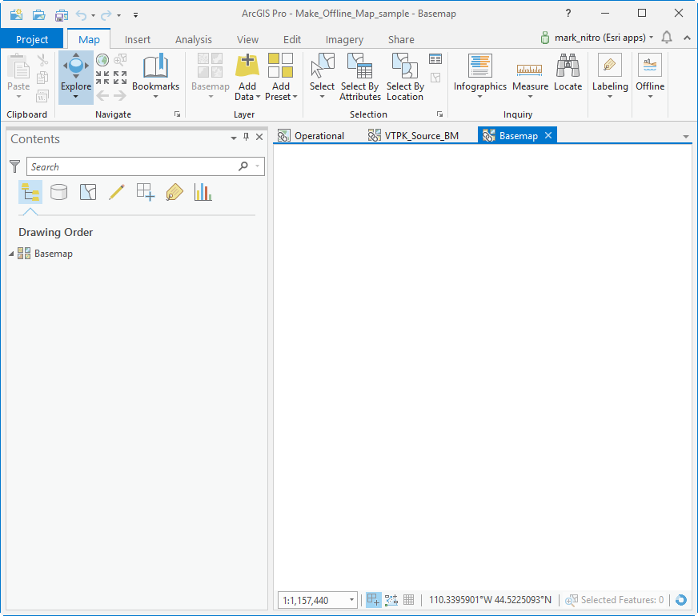The image size is (698, 616).
Task: Select List By Editing pencil view
Action: pos(117,192)
